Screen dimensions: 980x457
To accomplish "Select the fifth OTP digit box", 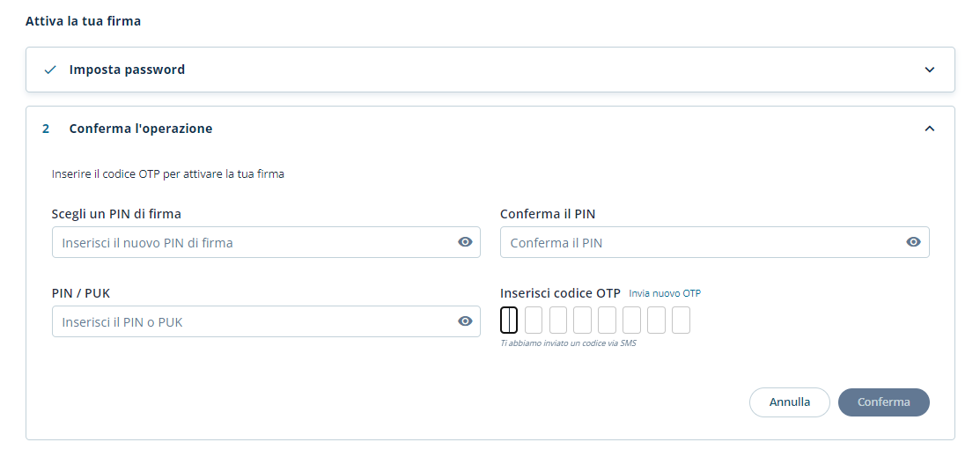I will (607, 320).
